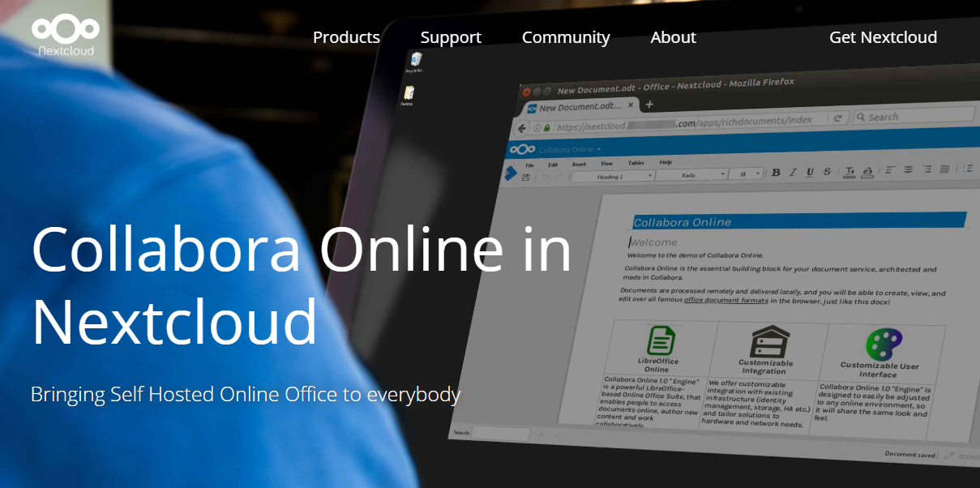Expand the Collabora Online app dropdown

pyautogui.click(x=570, y=149)
